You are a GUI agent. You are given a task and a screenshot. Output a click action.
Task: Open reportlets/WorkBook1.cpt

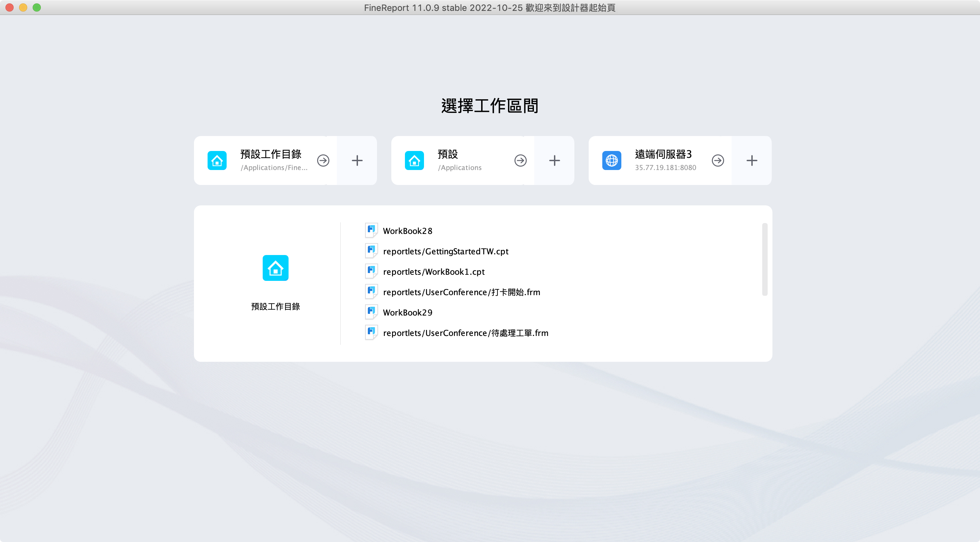[x=434, y=272]
